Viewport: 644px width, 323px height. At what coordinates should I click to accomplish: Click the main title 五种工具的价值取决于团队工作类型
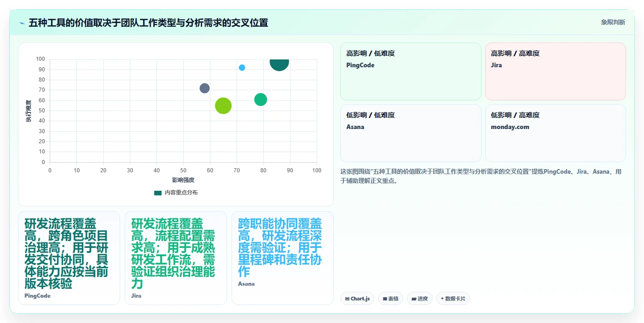[x=148, y=23]
